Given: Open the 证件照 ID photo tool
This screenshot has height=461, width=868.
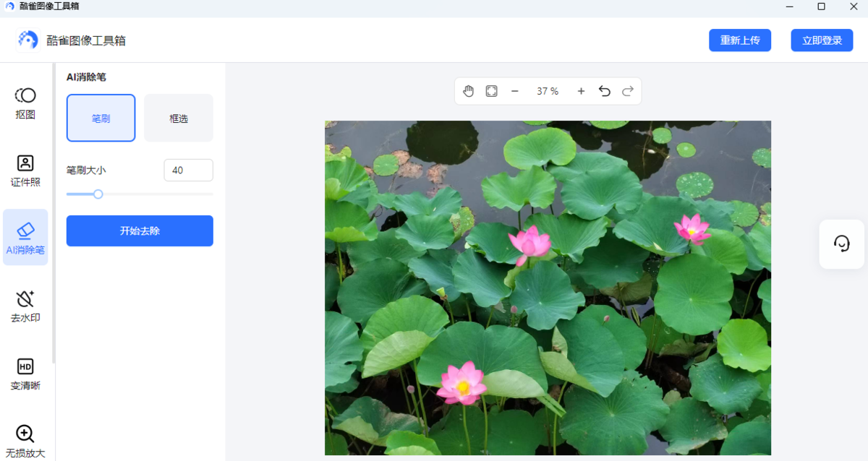Looking at the screenshot, I should point(25,171).
